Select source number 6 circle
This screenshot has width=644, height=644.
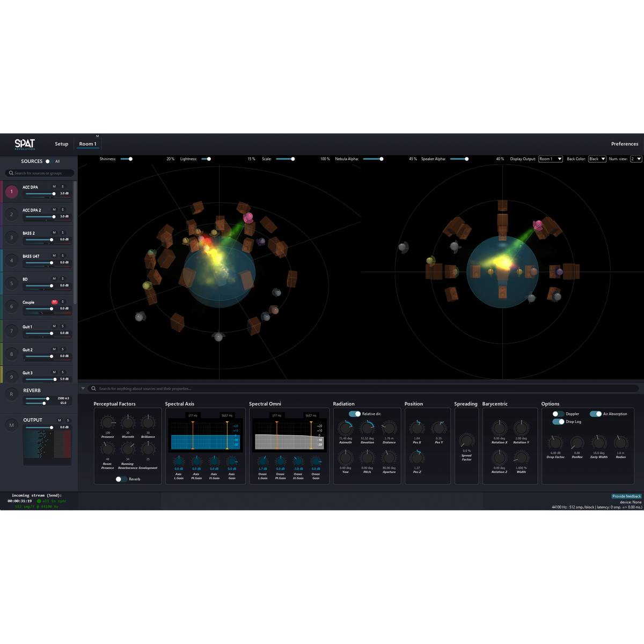coord(11,306)
